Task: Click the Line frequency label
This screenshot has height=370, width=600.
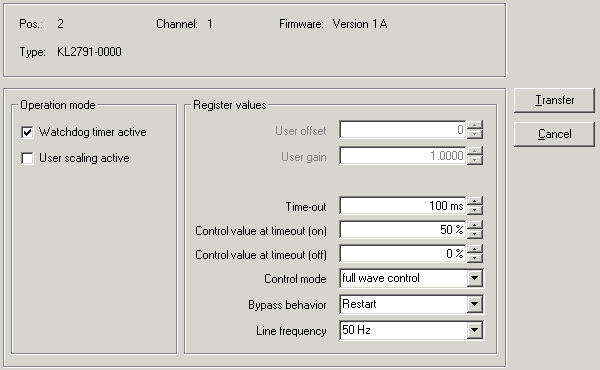Action: (291, 331)
